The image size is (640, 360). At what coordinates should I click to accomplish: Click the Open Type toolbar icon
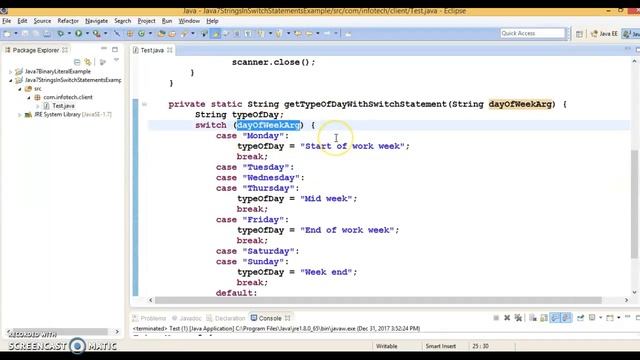coord(162,34)
